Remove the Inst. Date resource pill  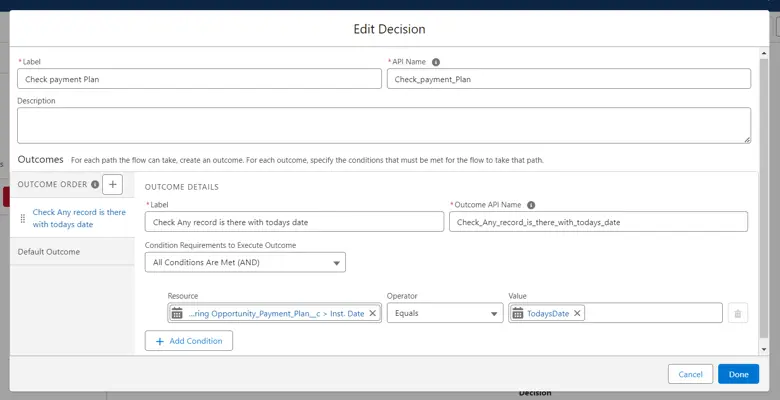click(372, 313)
